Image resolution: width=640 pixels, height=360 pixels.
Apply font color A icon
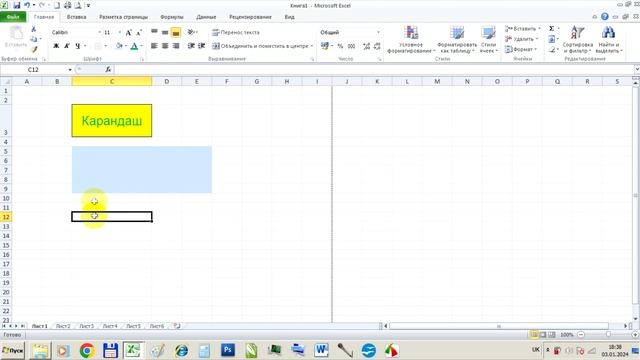click(x=134, y=46)
